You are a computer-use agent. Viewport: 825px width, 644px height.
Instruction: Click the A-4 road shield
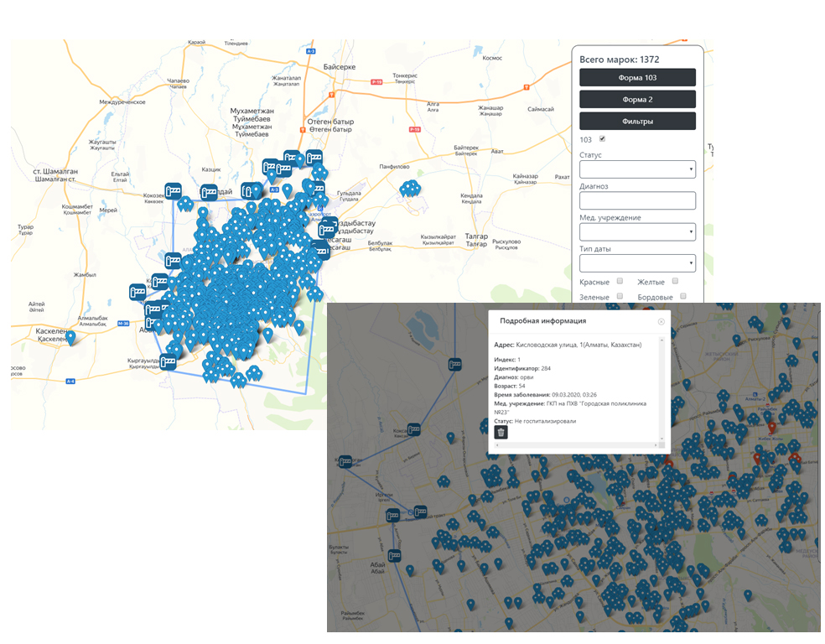click(x=70, y=381)
